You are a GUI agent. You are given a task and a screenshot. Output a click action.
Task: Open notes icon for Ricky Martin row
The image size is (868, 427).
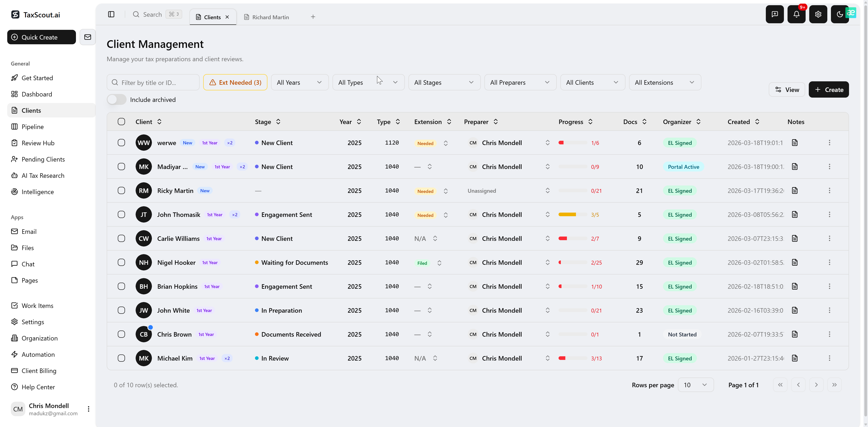[795, 191]
